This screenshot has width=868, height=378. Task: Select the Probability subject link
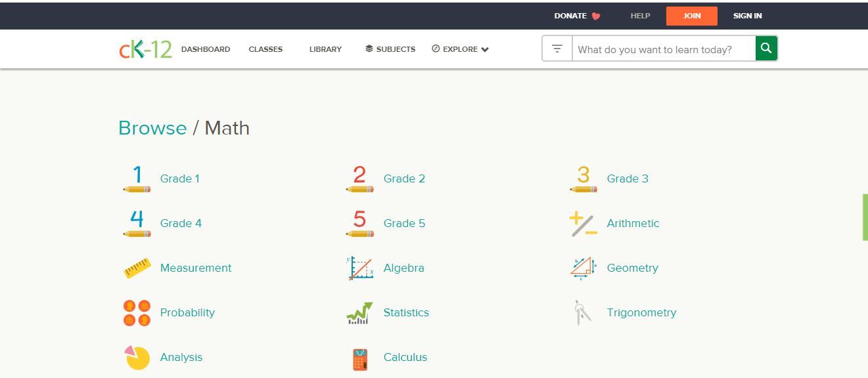(x=187, y=312)
